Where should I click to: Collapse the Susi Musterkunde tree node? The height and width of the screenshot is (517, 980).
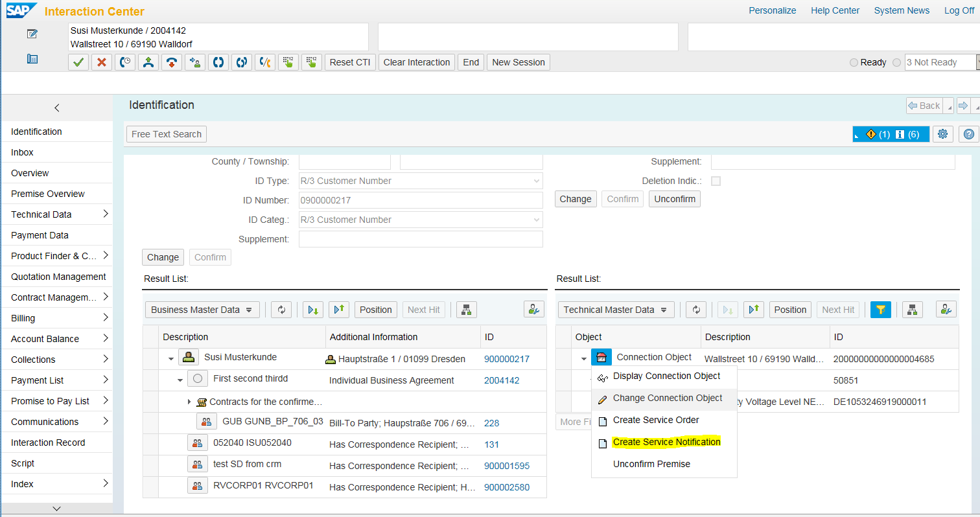(171, 358)
